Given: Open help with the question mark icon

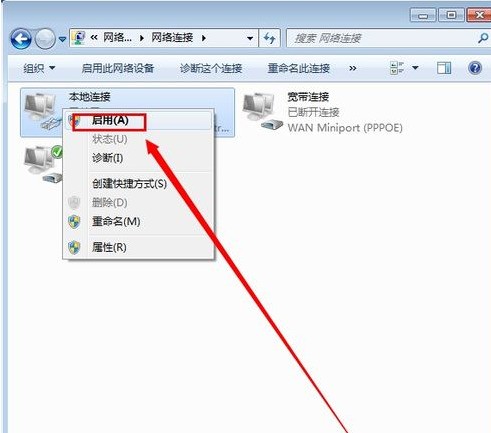Looking at the screenshot, I should (x=475, y=68).
